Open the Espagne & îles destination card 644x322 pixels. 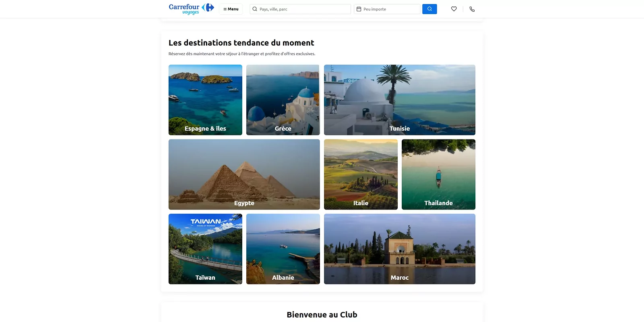(205, 100)
